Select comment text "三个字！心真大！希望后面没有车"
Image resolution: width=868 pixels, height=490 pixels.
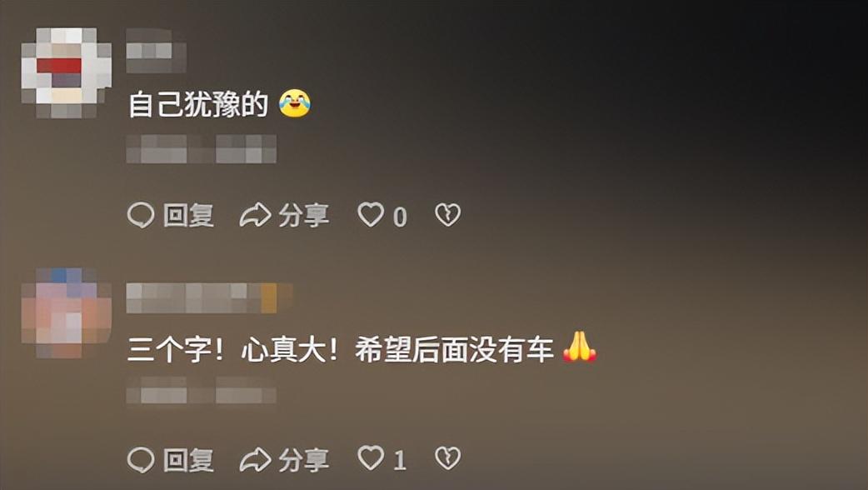pyautogui.click(x=341, y=351)
